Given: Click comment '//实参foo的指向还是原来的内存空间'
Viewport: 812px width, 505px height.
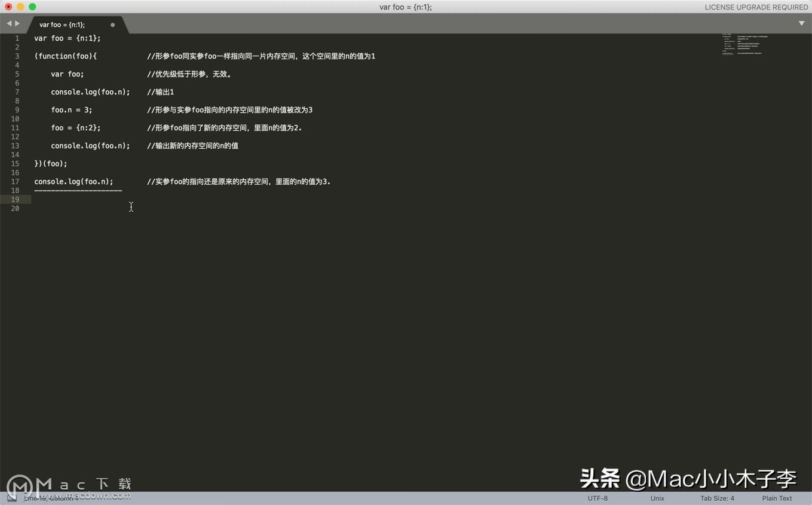Looking at the screenshot, I should [239, 182].
